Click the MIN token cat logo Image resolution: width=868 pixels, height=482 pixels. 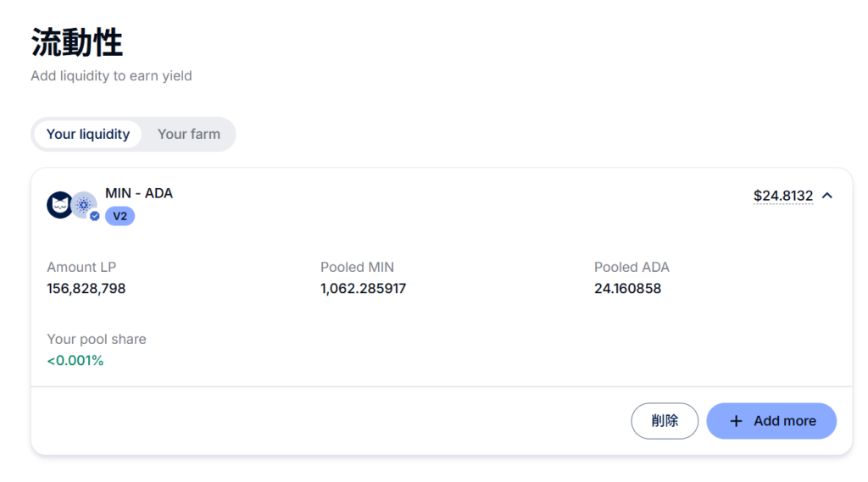(x=59, y=204)
